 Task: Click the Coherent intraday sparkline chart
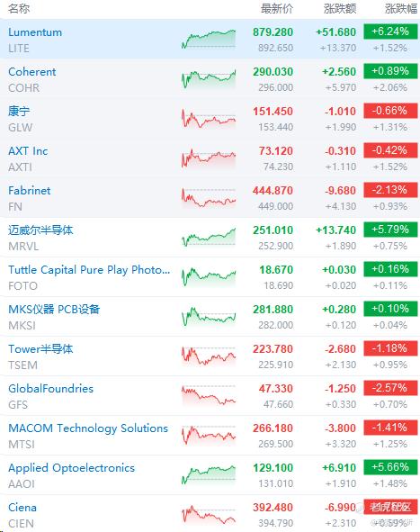tap(209, 78)
